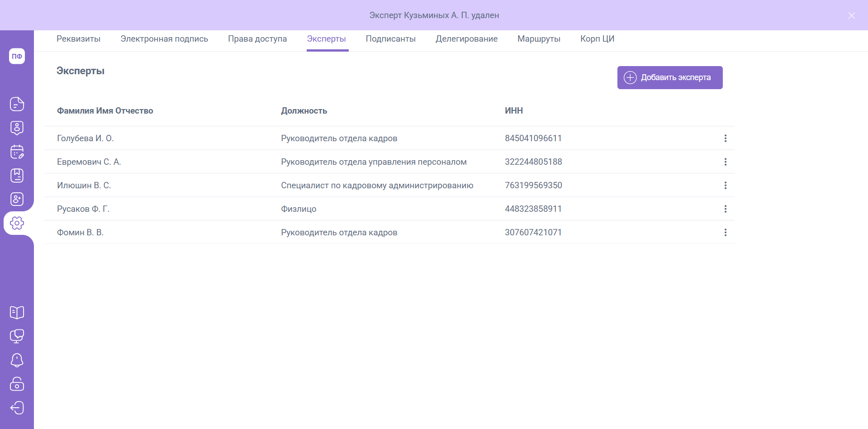This screenshot has width=868, height=429.
Task: Click the Добавить эксперта button
Action: click(x=669, y=77)
